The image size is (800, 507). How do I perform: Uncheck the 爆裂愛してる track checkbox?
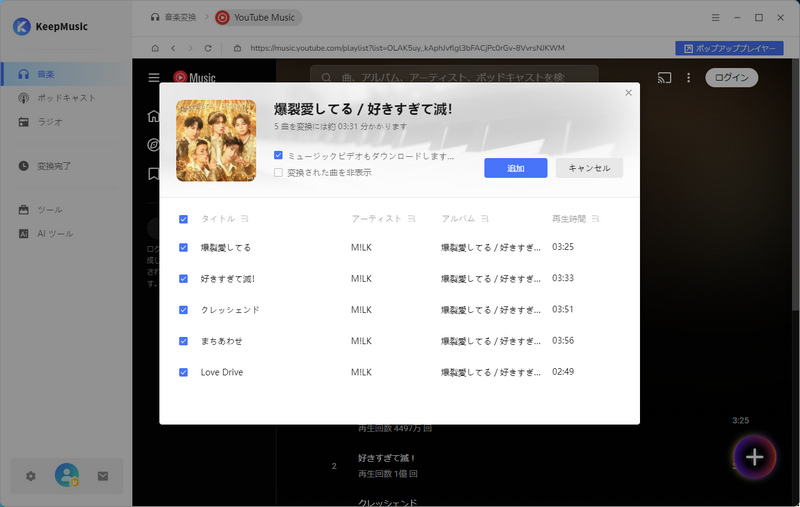183,247
